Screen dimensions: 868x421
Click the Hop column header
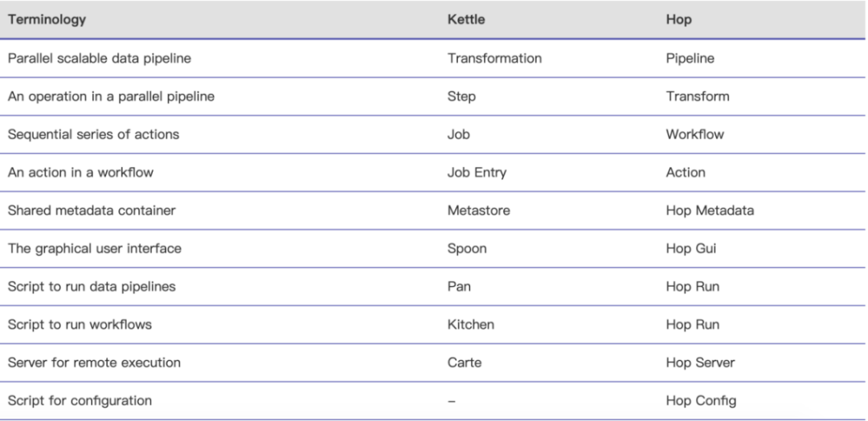point(678,20)
